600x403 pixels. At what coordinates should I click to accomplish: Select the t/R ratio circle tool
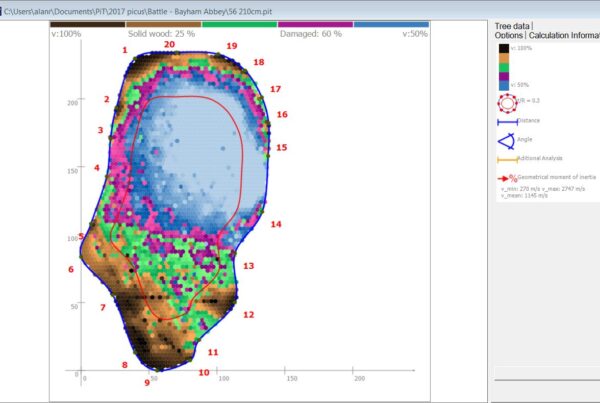pyautogui.click(x=506, y=102)
